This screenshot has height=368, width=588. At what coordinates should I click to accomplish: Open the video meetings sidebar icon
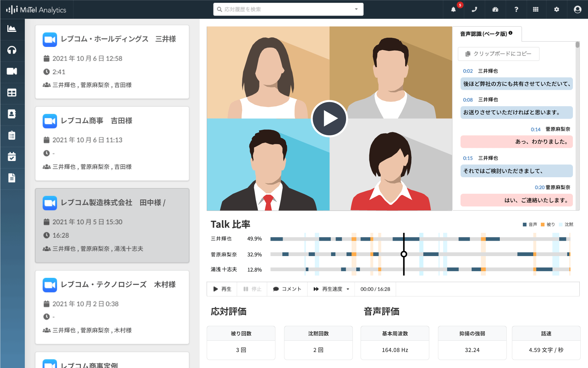pyautogui.click(x=12, y=71)
